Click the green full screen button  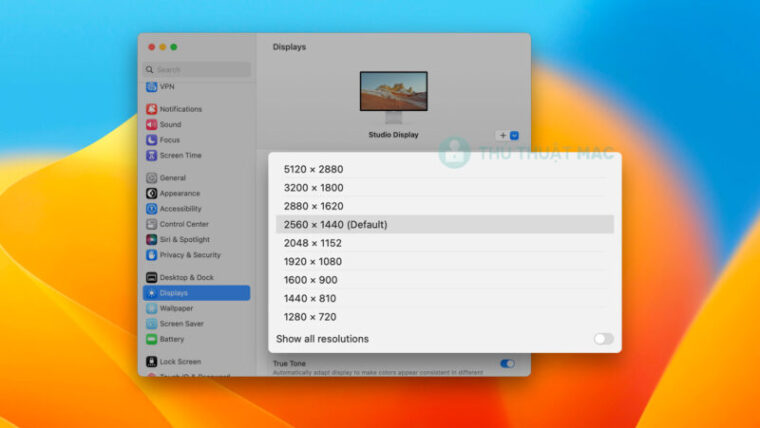pos(174,47)
